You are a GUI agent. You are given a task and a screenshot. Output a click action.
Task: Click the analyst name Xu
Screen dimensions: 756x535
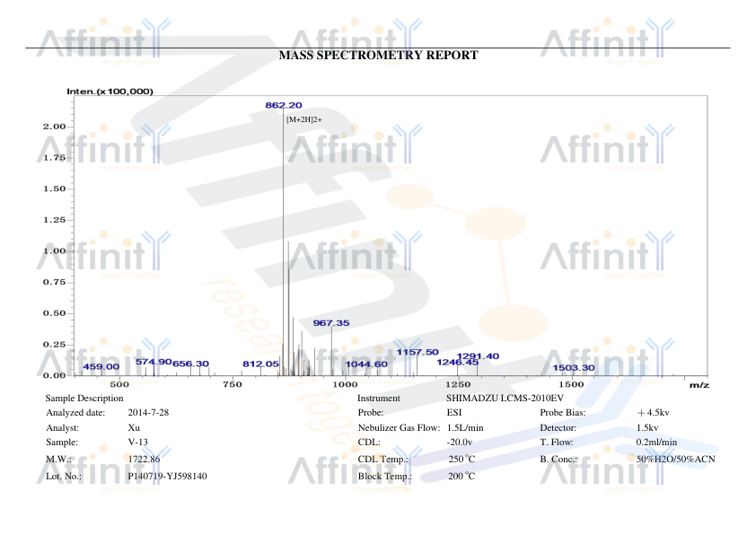[134, 428]
